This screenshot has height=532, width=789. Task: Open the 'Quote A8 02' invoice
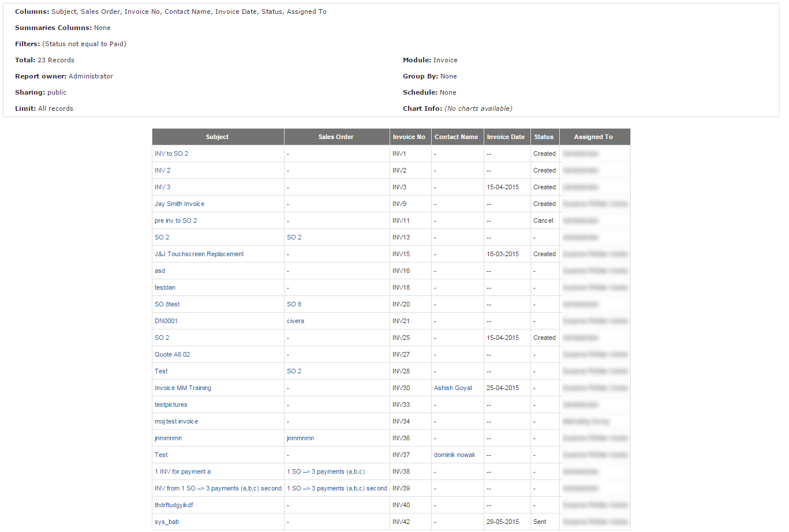(x=172, y=354)
